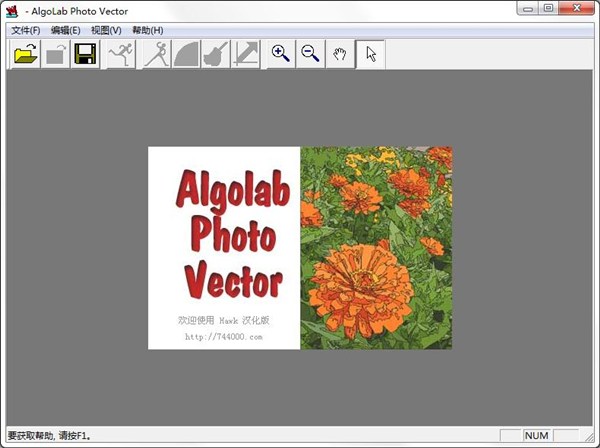Click the diagonal arrow resize icon
The height and width of the screenshot is (448, 600).
[x=246, y=54]
